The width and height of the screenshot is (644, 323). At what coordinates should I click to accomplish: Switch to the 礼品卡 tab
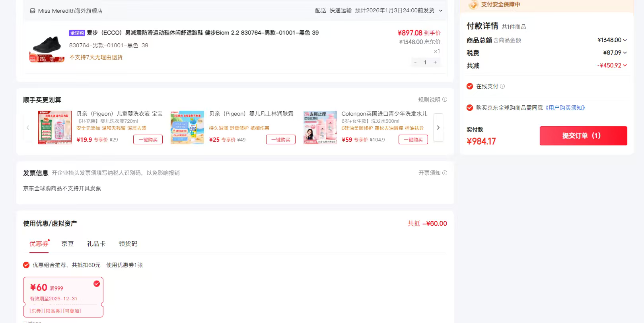(x=96, y=244)
